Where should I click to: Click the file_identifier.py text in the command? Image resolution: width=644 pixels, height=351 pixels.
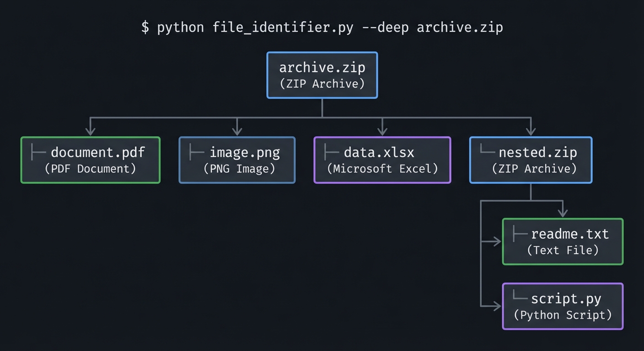pos(283,27)
